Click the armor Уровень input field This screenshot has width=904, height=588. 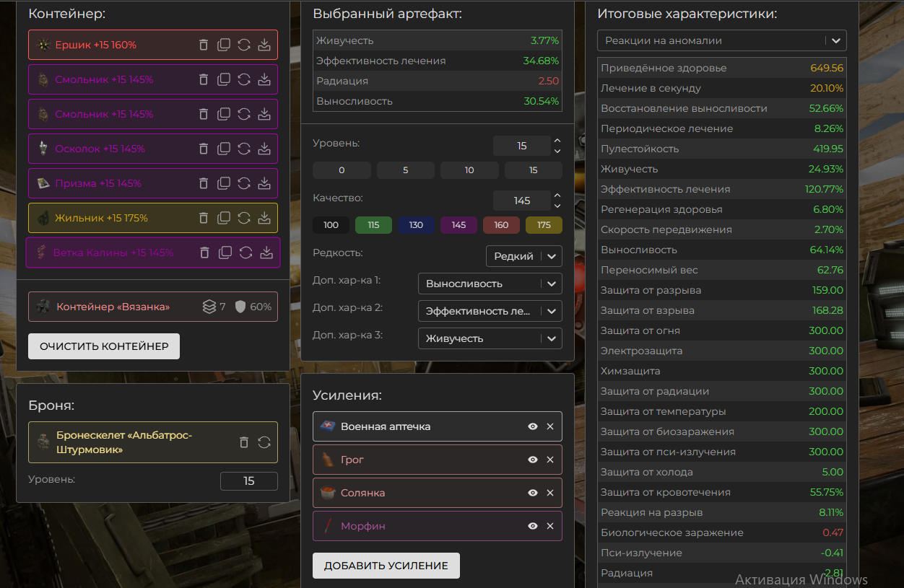click(248, 481)
